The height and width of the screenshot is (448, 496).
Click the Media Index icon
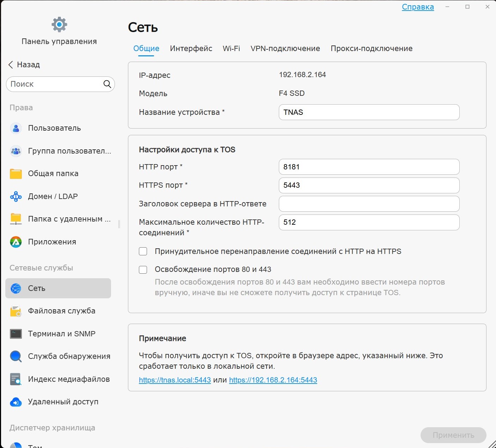[16, 379]
